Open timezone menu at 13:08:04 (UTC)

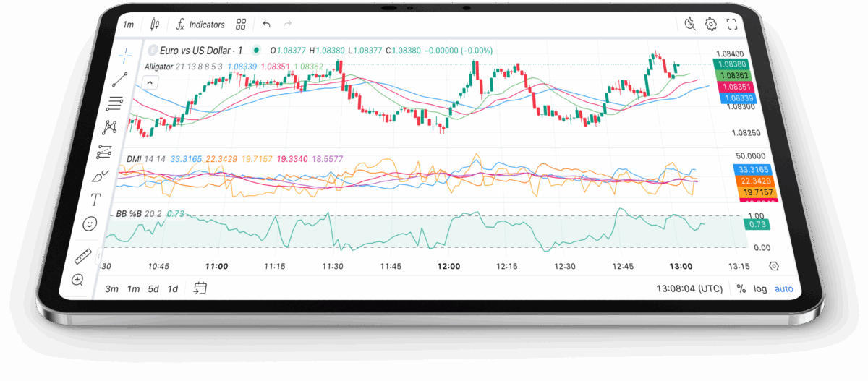pyautogui.click(x=689, y=288)
